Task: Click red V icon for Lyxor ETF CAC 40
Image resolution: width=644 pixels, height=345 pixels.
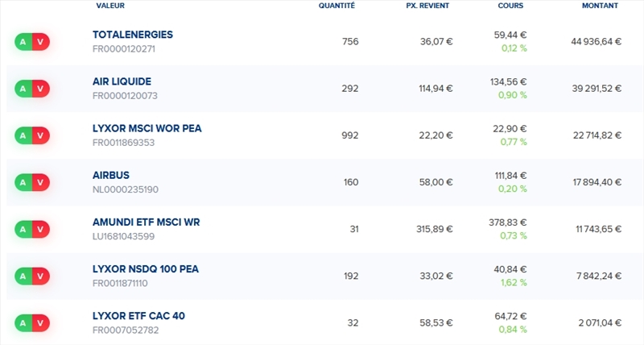Action: tap(40, 322)
